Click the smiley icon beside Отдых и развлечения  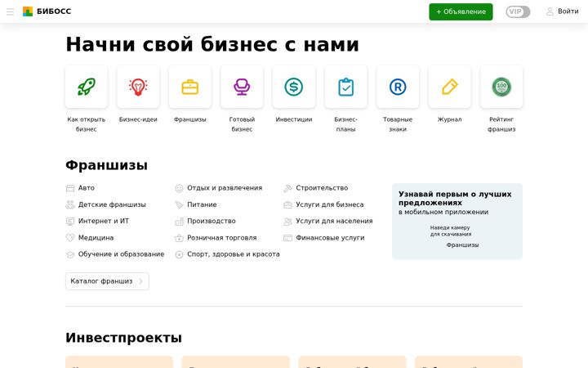(x=179, y=188)
